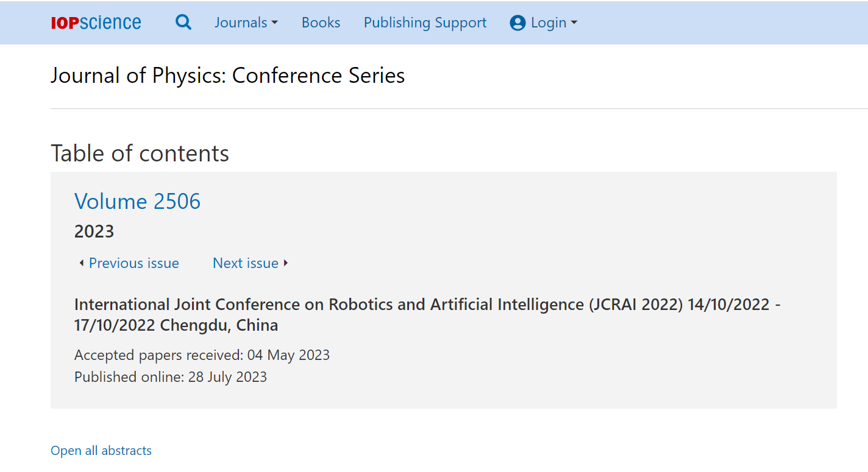Open the Volume 2506 link
The width and height of the screenshot is (868, 472).
pyautogui.click(x=137, y=201)
